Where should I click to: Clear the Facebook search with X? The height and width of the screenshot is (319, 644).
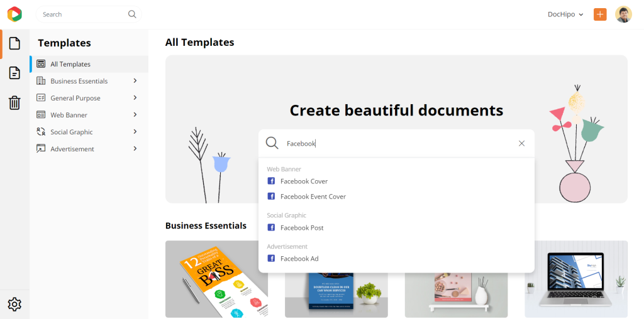(521, 143)
